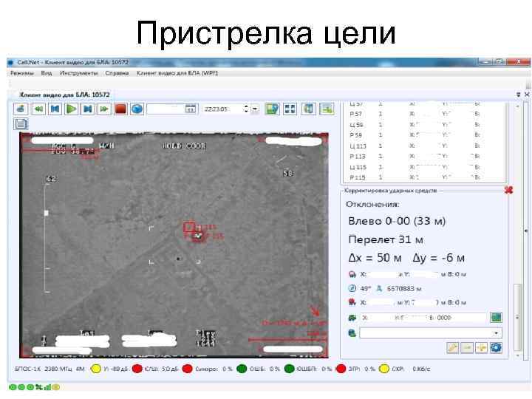The image size is (532, 399).
Task: Click the red explosion icon beside second X: coordinates
Action: point(352,302)
